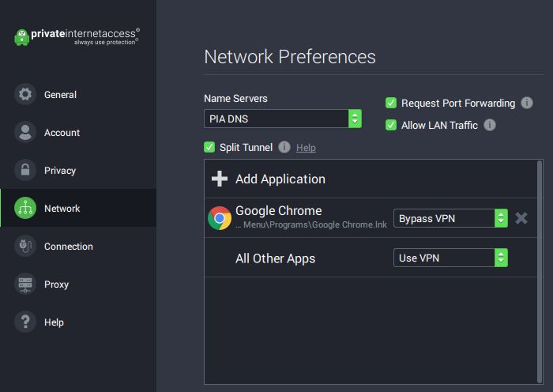
Task: Disable the Request Port Forwarding checkbox
Action: click(391, 103)
